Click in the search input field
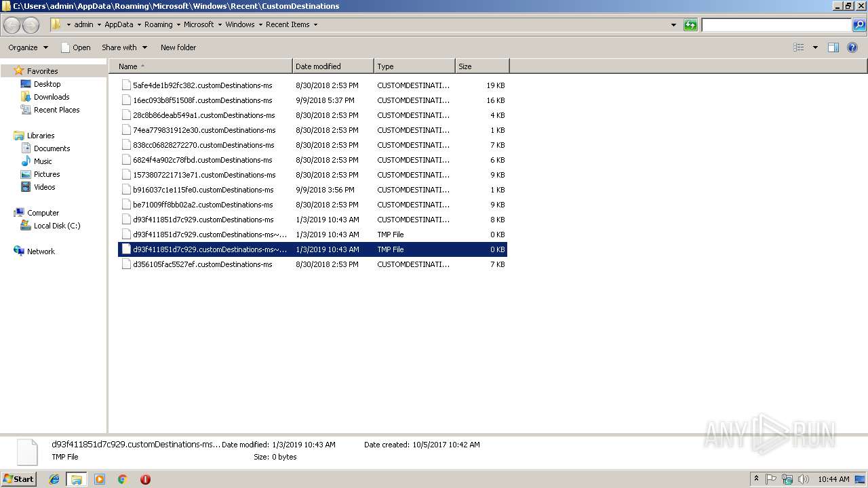Image resolution: width=868 pixels, height=488 pixels. (x=776, y=25)
